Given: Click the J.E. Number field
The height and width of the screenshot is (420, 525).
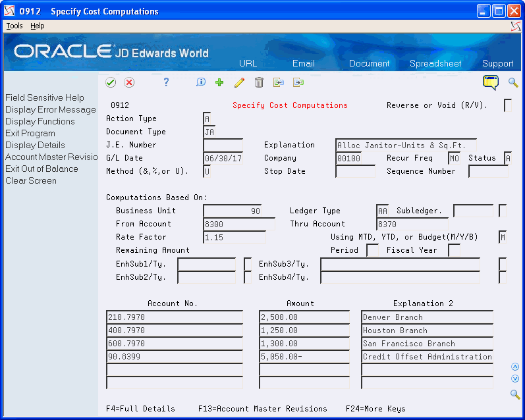Looking at the screenshot, I should (x=223, y=145).
